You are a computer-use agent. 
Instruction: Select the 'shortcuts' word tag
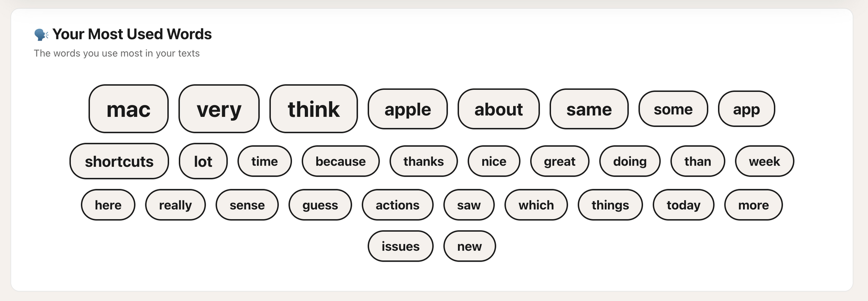point(119,161)
